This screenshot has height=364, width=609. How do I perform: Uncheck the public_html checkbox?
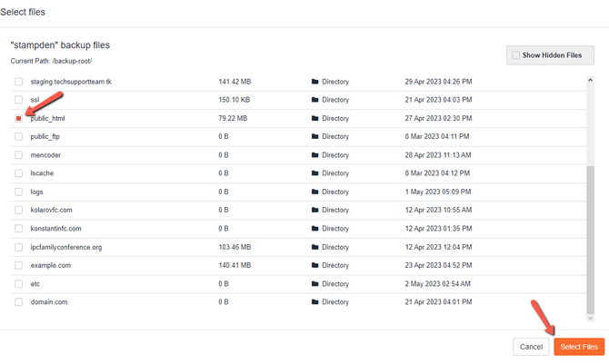point(18,118)
